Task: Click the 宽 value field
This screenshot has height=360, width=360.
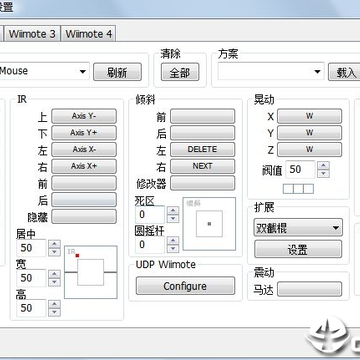Action: (31, 278)
